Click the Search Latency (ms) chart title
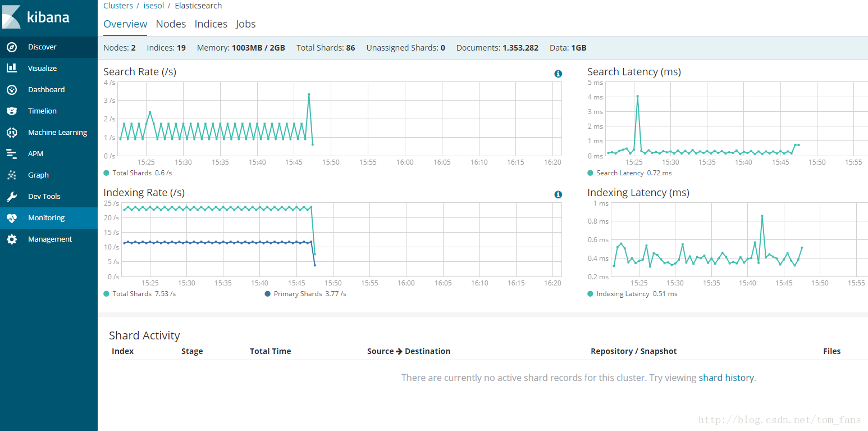 [x=634, y=72]
